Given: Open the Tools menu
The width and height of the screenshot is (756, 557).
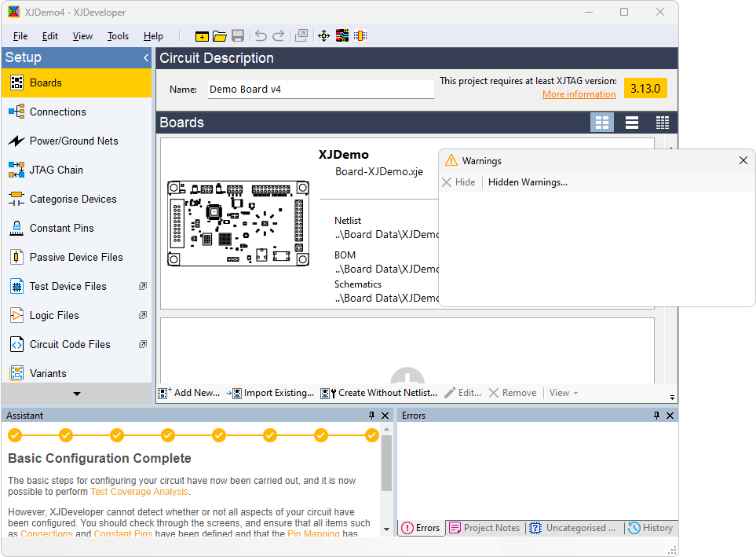Looking at the screenshot, I should coord(118,36).
